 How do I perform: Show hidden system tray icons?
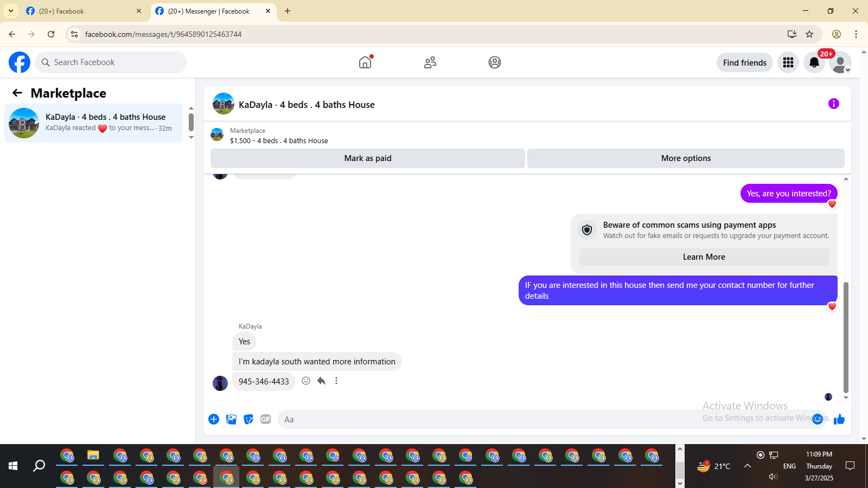click(747, 466)
